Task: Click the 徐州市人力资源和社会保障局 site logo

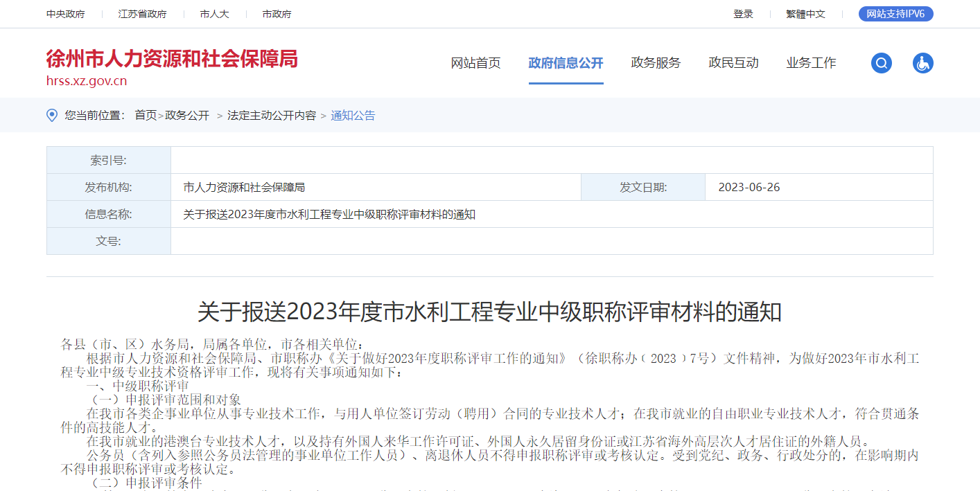Action: pos(172,67)
